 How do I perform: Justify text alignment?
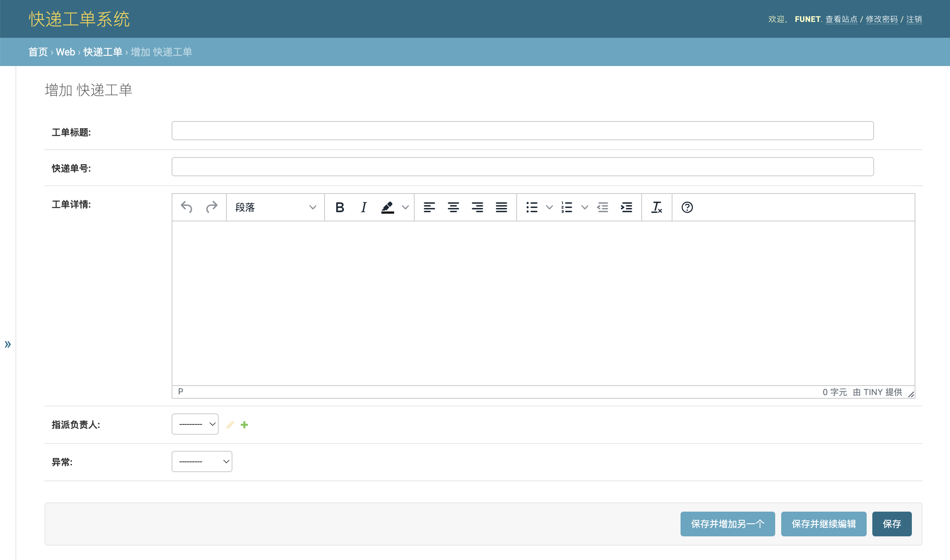click(x=501, y=207)
